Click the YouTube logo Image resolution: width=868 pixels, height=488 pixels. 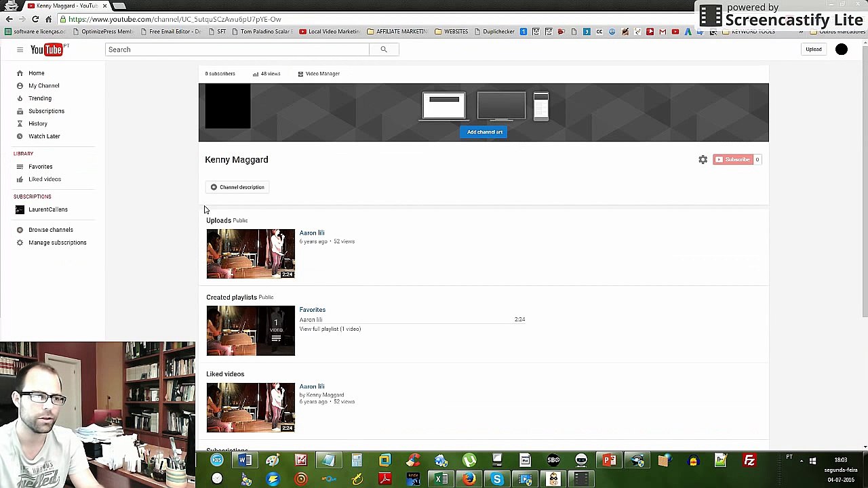[x=47, y=49]
